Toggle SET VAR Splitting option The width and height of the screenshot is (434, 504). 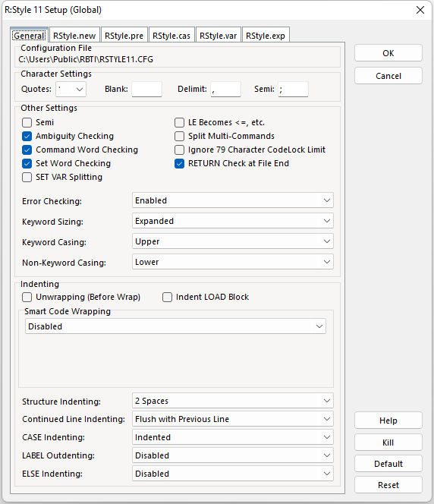[x=27, y=177]
